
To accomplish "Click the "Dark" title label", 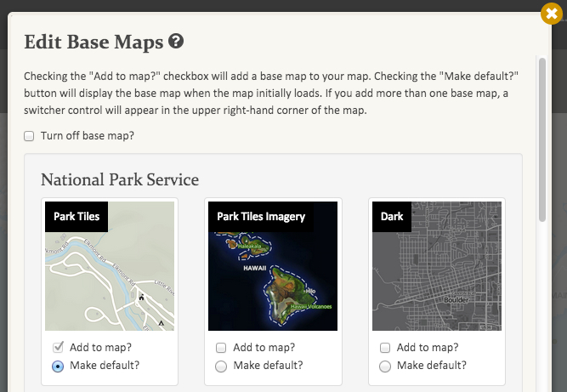I will [x=392, y=217].
